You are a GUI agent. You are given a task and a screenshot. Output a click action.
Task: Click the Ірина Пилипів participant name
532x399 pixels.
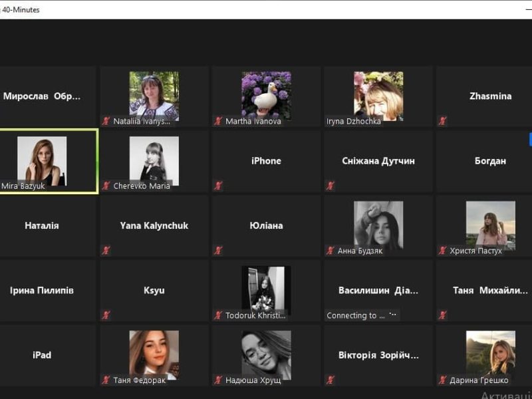click(42, 291)
